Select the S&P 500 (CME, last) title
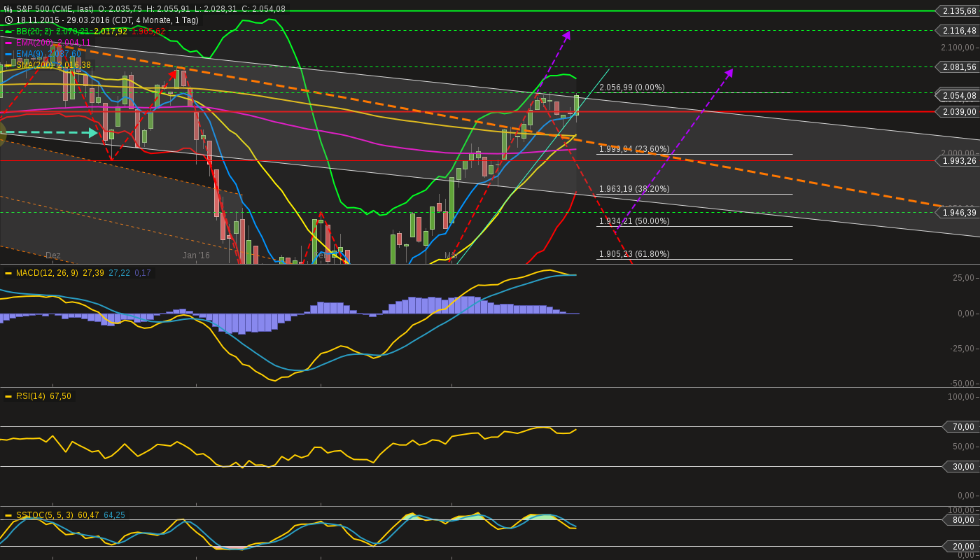Image resolution: width=980 pixels, height=560 pixels. (x=55, y=9)
